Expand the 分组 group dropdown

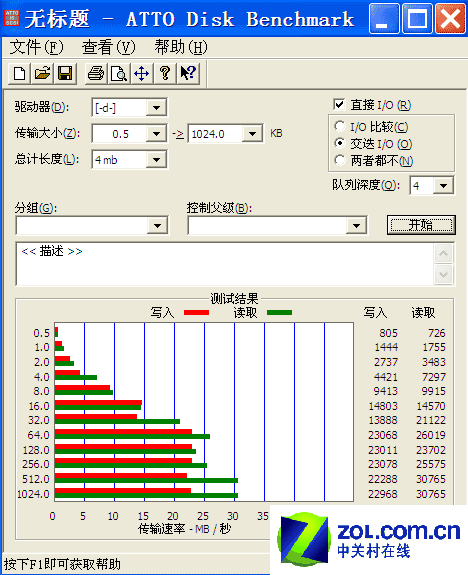click(157, 226)
